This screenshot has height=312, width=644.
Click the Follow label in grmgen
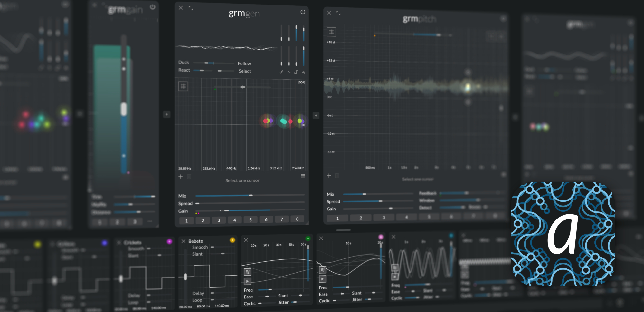coord(244,63)
